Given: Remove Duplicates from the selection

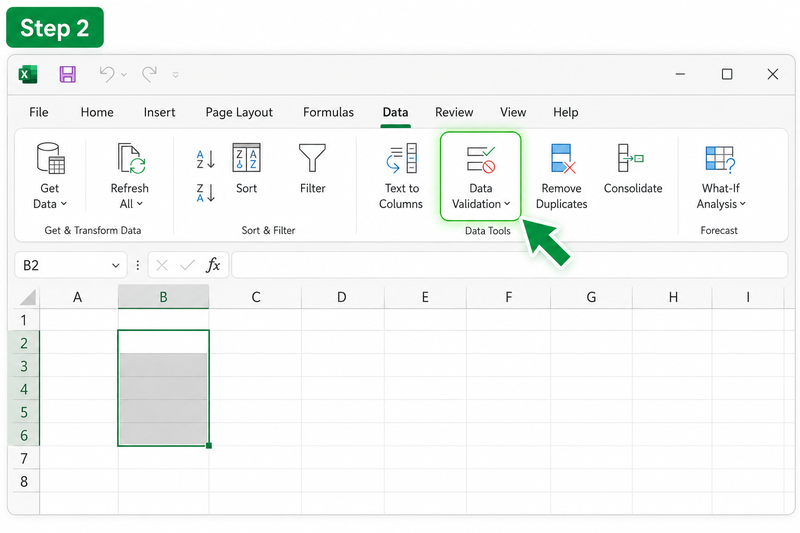Looking at the screenshot, I should (562, 176).
